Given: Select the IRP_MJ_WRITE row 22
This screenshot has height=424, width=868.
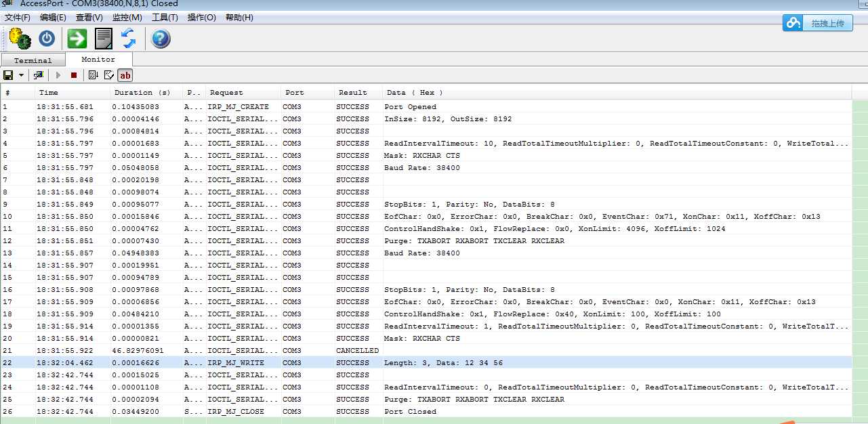Looking at the screenshot, I should point(426,363).
